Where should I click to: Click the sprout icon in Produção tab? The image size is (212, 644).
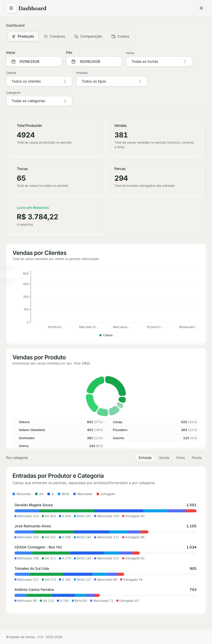point(14,36)
